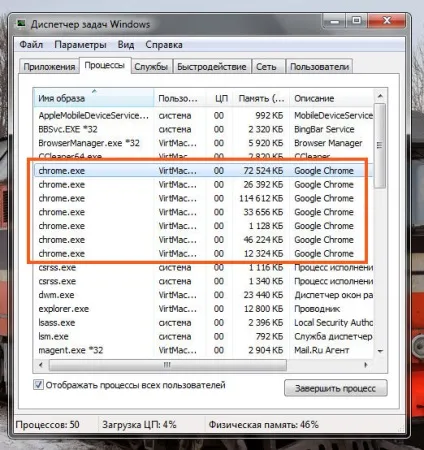This screenshot has width=424, height=450.
Task: Select the explorer.exe process row
Action: pos(203,309)
